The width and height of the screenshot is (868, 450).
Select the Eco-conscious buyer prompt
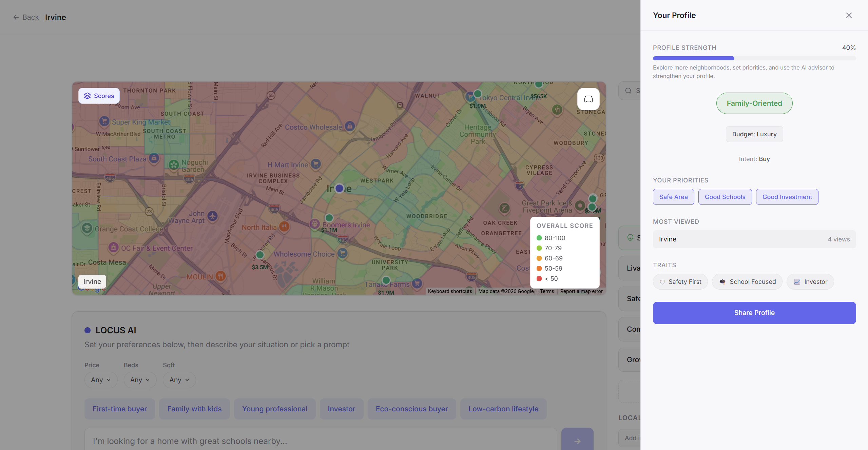[x=411, y=409]
